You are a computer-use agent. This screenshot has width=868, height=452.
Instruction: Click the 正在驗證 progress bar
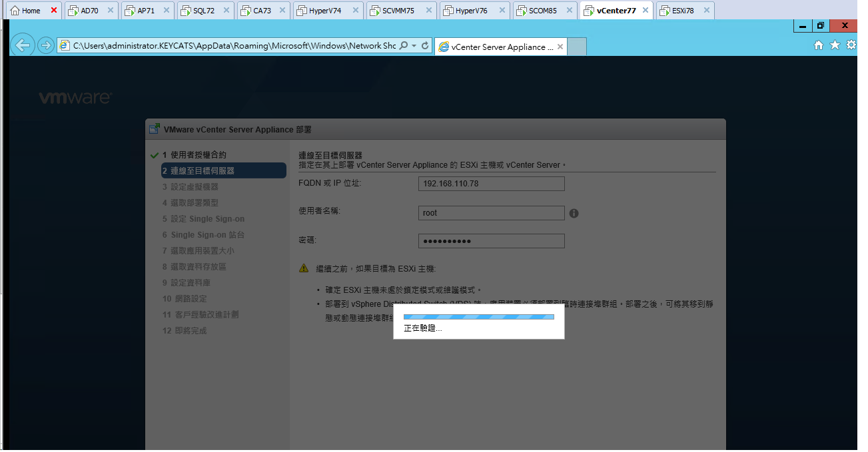coord(479,317)
